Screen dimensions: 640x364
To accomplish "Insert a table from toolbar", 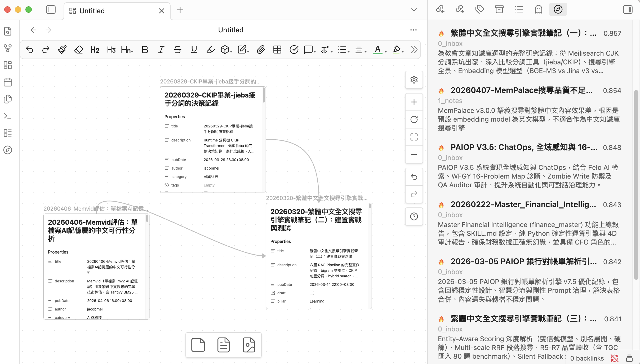I will (x=277, y=50).
